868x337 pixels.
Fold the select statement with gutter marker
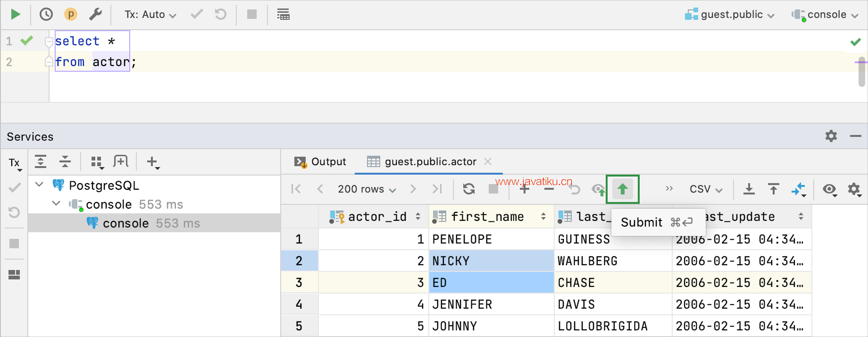pos(49,42)
